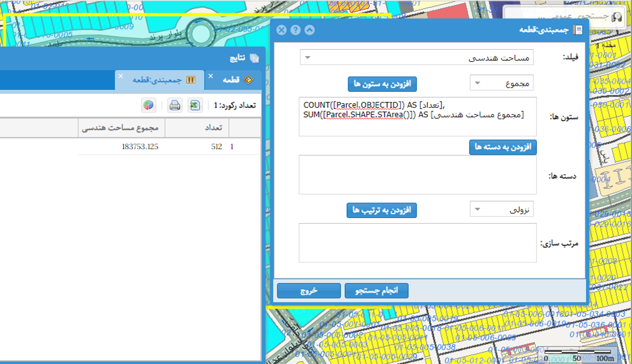Close the جمعبندی:قطعه dialog with the X icon
Viewport: 632px width, 364px height.
tap(281, 30)
